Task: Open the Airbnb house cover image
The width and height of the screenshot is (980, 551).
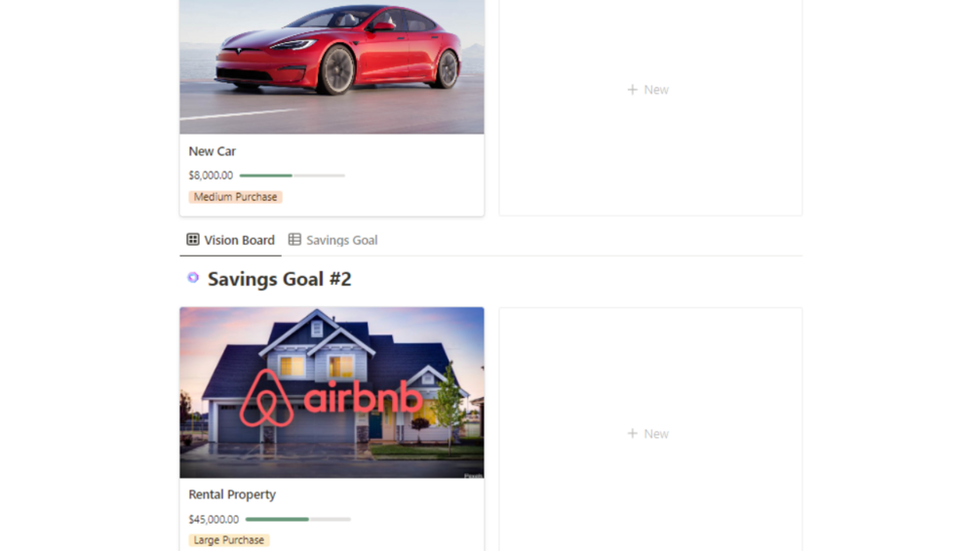Action: pos(332,392)
